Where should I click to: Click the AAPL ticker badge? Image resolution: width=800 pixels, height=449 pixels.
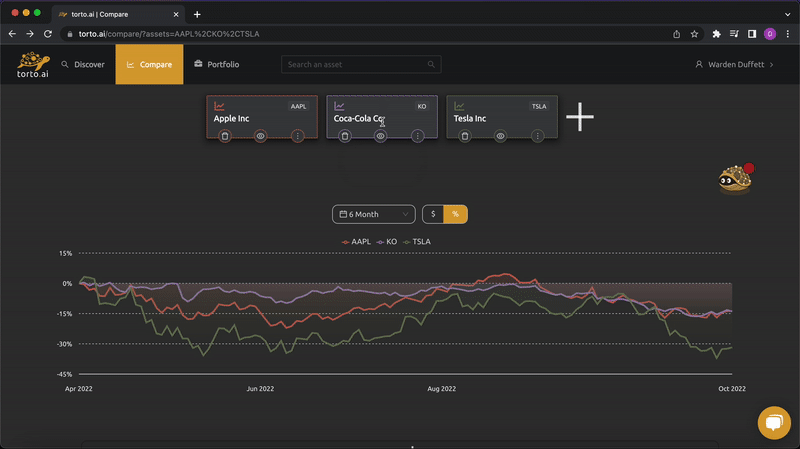(298, 106)
